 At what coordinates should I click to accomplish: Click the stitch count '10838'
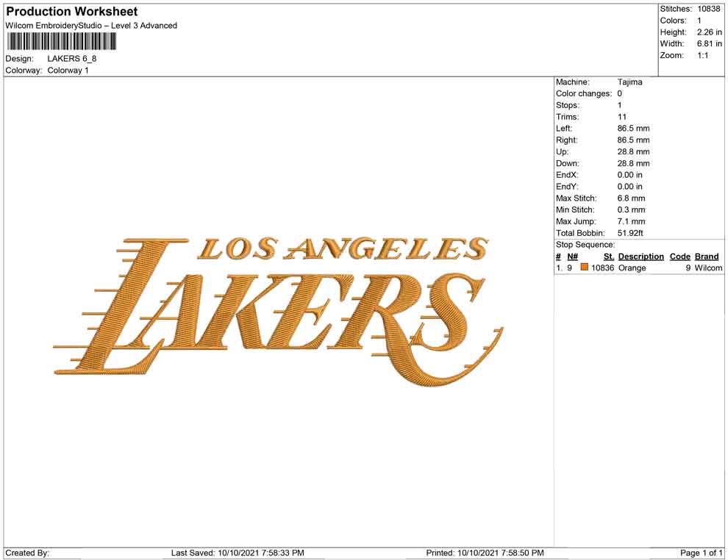708,9
